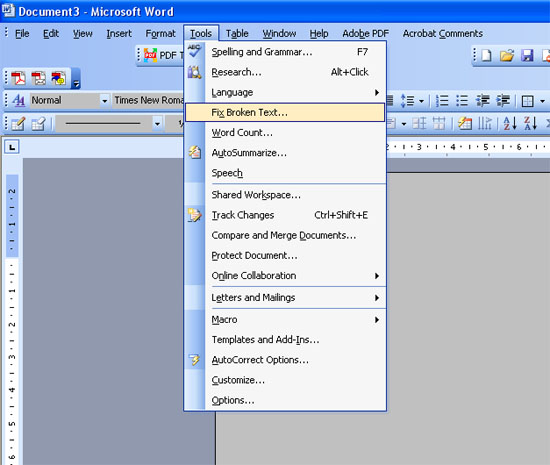This screenshot has width=550, height=465.
Task: Click the Distribute Columns Evenly icon
Action: (x=438, y=123)
